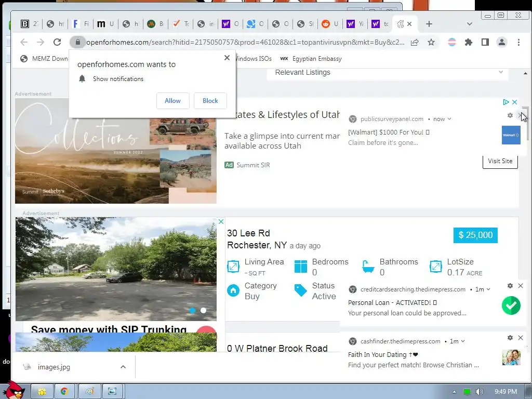Open the tab search chevron
The height and width of the screenshot is (399, 532).
(470, 24)
